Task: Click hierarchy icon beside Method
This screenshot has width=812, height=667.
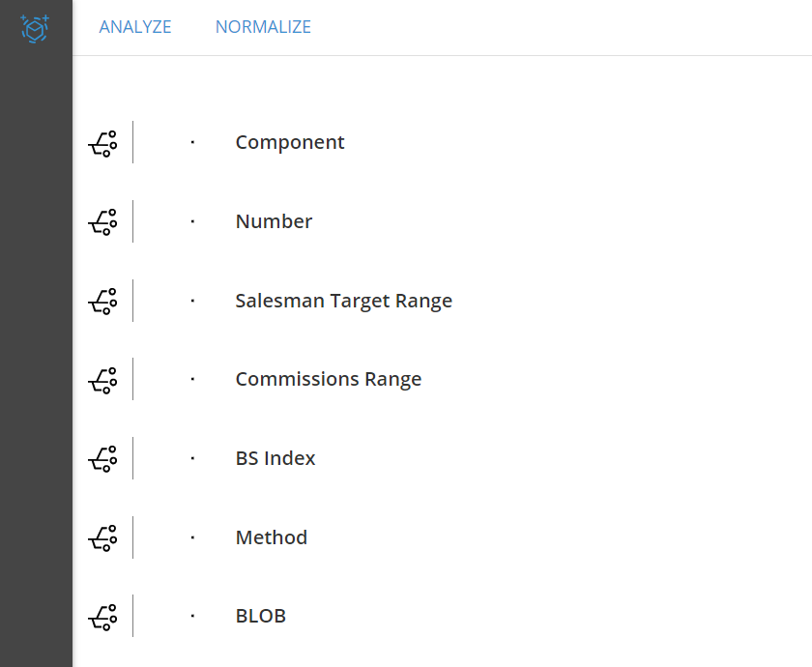Action: coord(102,538)
